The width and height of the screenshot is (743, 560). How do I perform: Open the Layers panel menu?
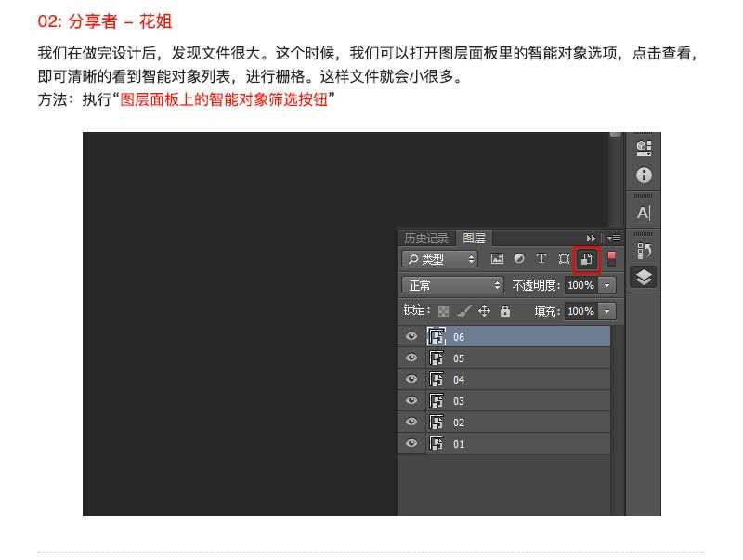614,239
